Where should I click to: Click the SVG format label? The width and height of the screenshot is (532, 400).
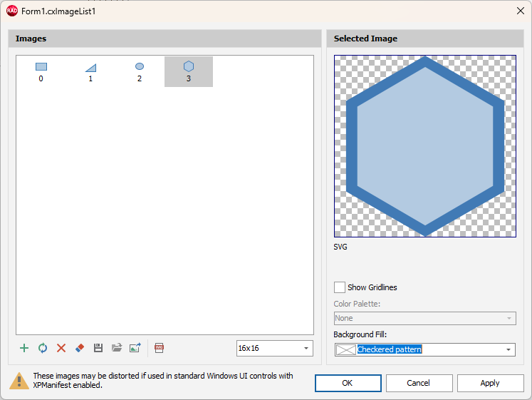340,247
